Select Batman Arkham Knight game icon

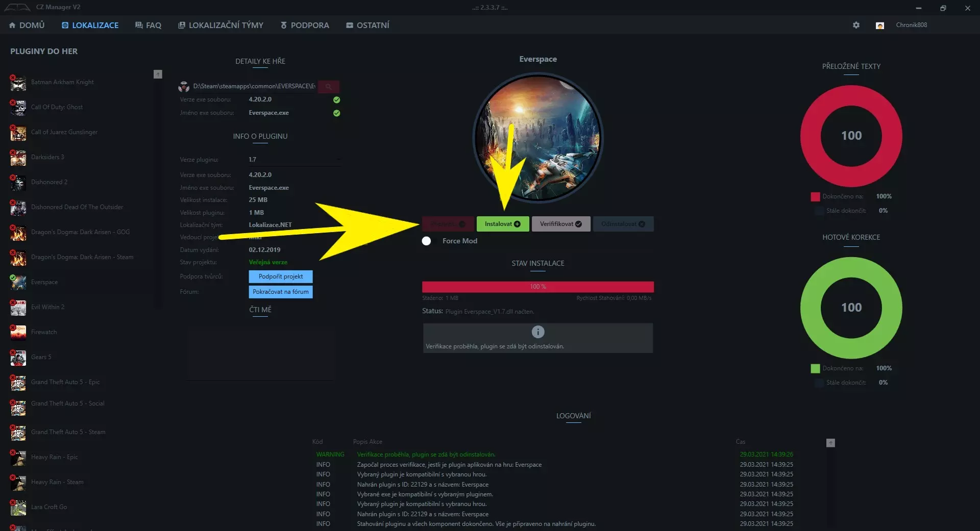tap(18, 83)
